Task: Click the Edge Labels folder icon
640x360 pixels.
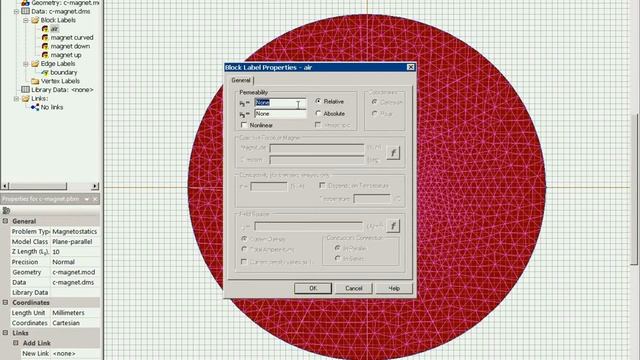Action: 35,64
